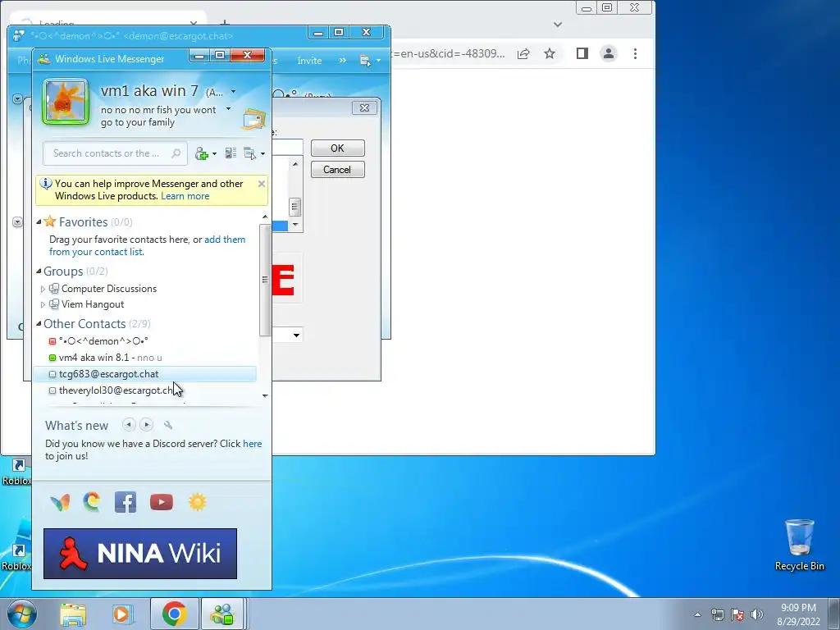Open the weather sun icon
Image resolution: width=840 pixels, height=630 pixels.
point(197,502)
